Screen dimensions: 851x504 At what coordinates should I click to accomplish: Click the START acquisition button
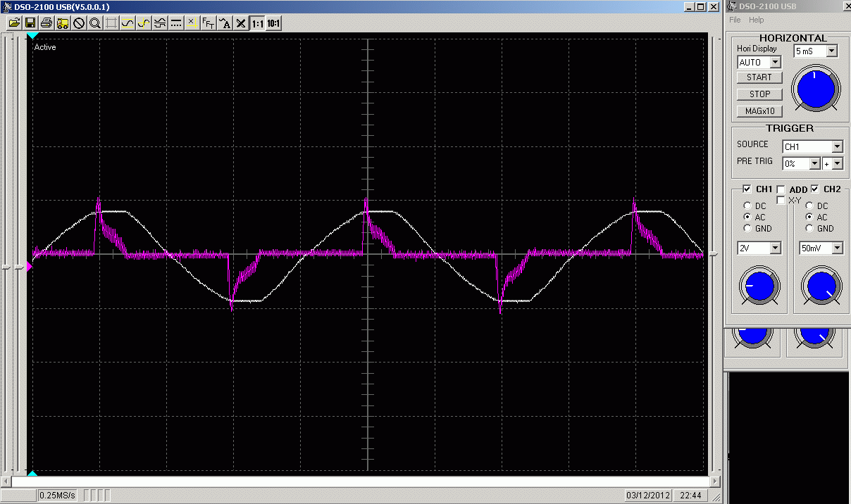tap(759, 77)
